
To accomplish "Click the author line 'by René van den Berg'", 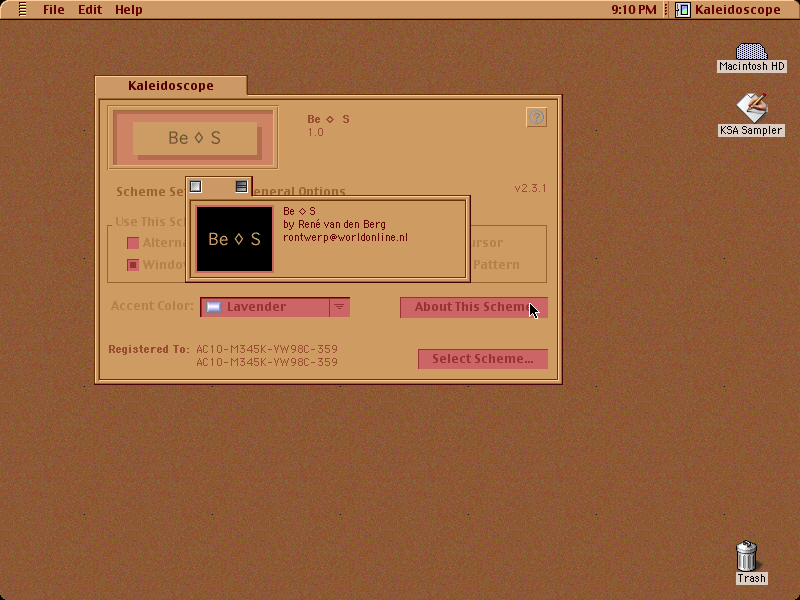I will (334, 224).
